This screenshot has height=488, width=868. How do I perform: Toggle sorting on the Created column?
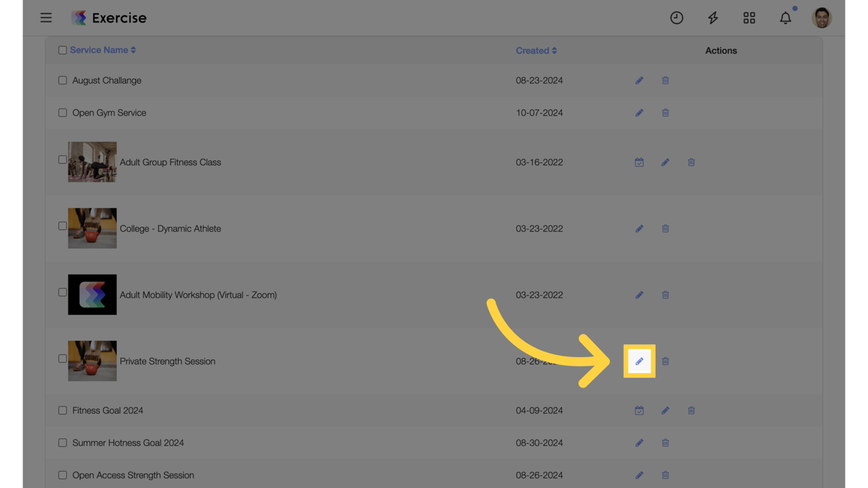[x=536, y=50]
